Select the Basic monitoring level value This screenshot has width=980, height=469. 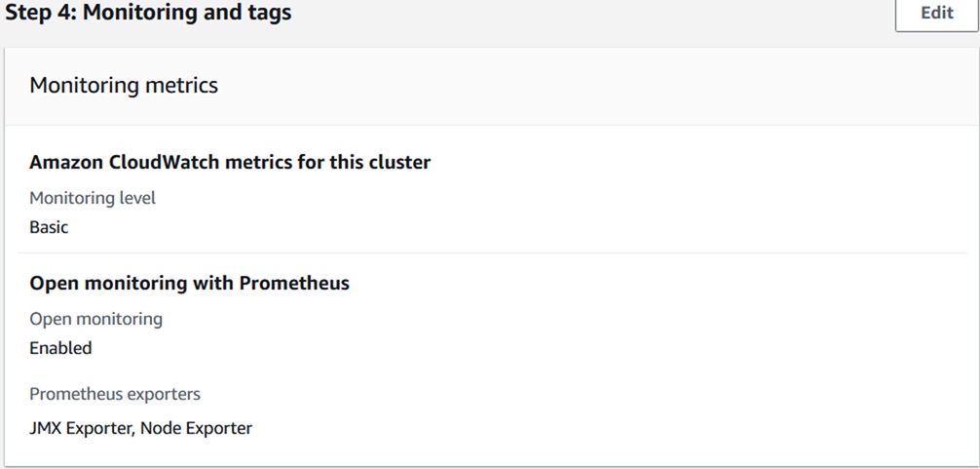(x=49, y=227)
